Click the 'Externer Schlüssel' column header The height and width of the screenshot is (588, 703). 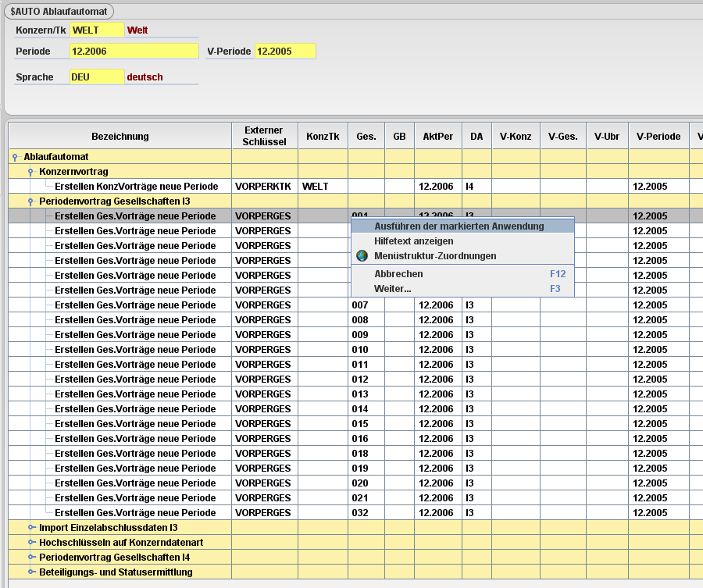pos(264,136)
